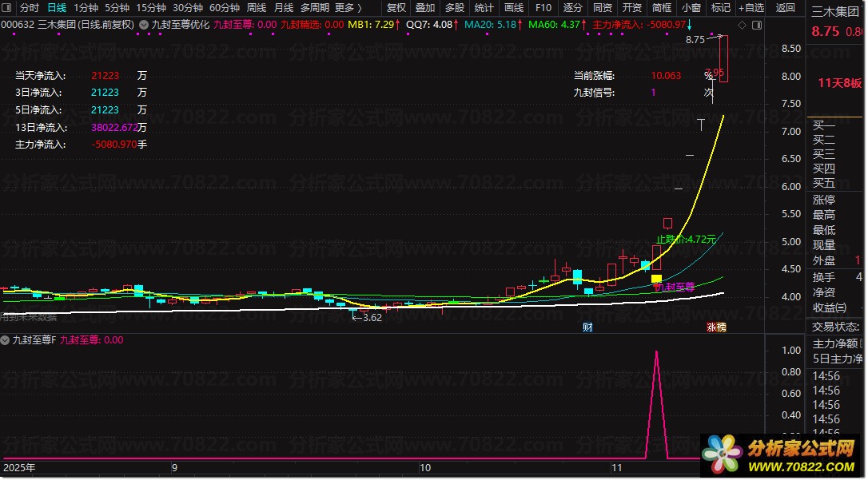Select the 5分钟 period tab

tap(117, 8)
